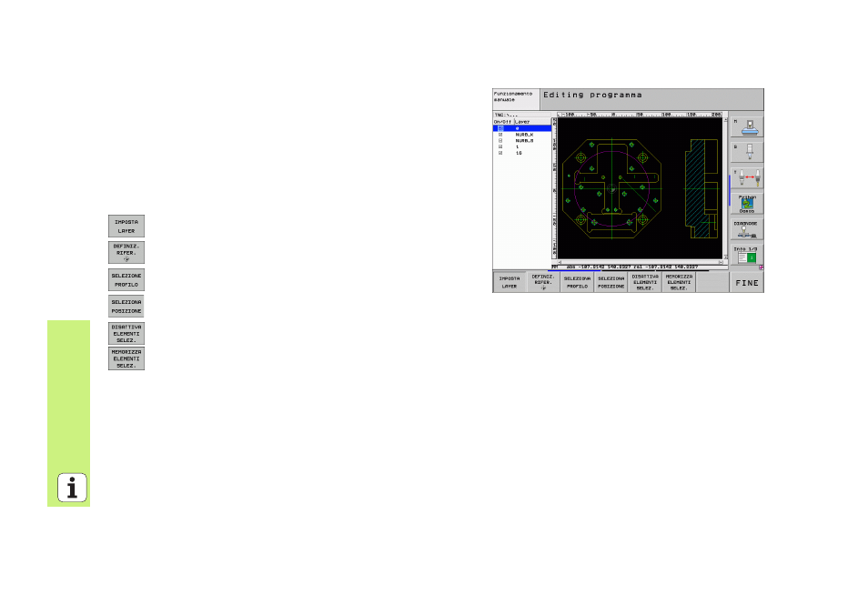Click DISATTIVA ELEMENTI SELEZ. softkey in bottom row
This screenshot has width=868, height=615.
(x=645, y=282)
